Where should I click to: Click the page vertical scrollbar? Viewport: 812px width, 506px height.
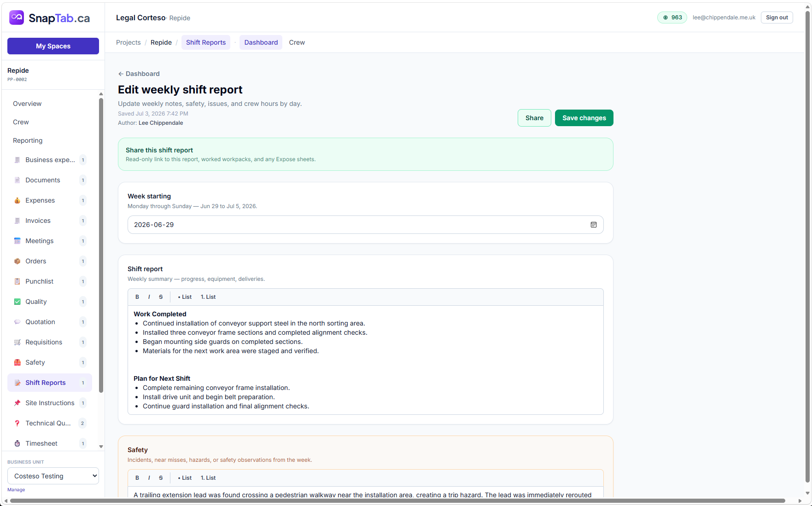807,246
